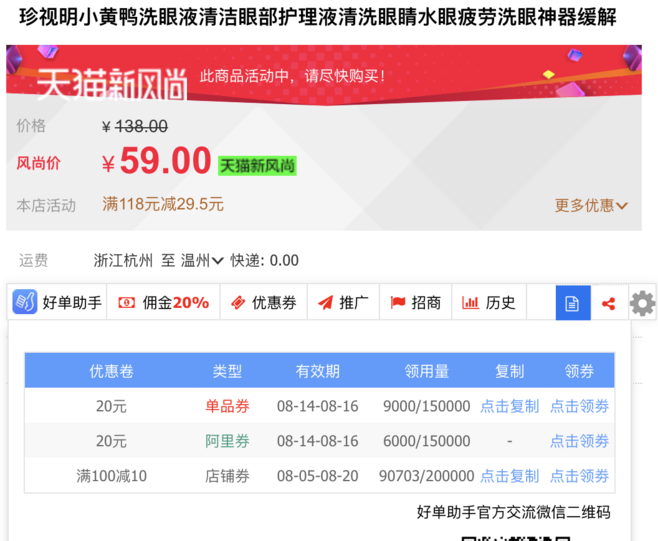This screenshot has width=658, height=541.
Task: Open the 历史 tab
Action: click(489, 303)
